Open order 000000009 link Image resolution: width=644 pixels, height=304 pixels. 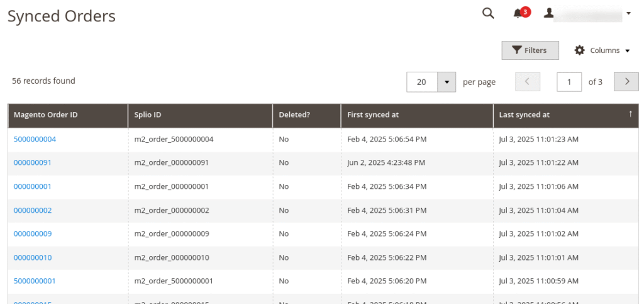click(33, 234)
